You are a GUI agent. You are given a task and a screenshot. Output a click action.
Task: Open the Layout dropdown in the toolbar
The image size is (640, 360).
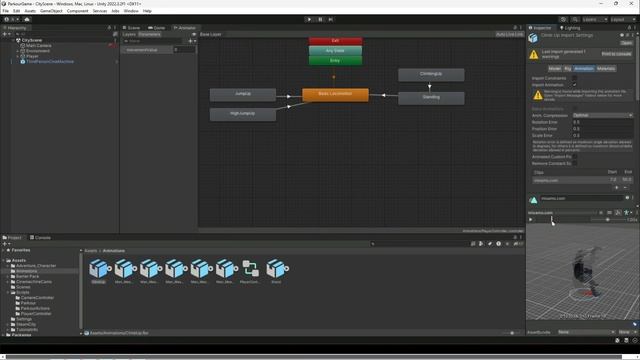[622, 19]
